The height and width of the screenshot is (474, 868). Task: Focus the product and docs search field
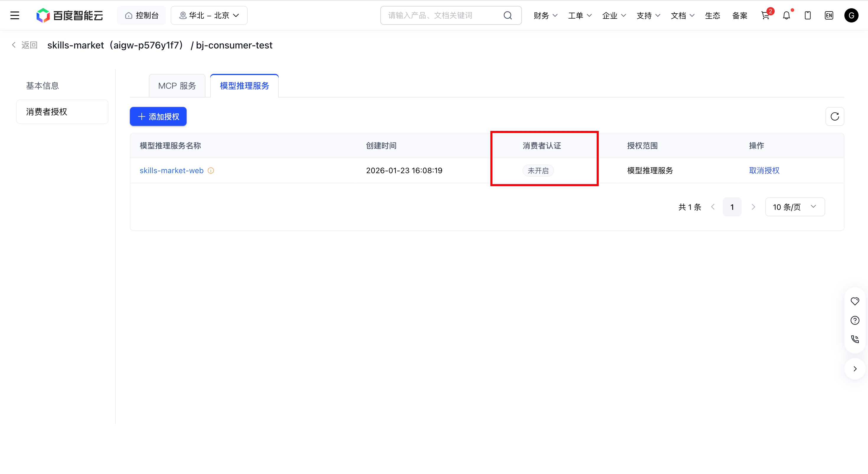tap(451, 16)
